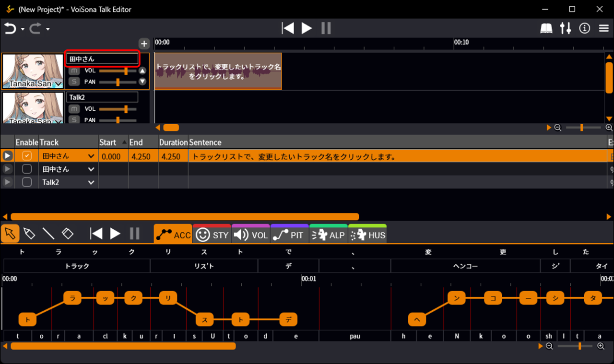Uncheck the enabled first sentence row
The height and width of the screenshot is (364, 614).
pos(27,156)
